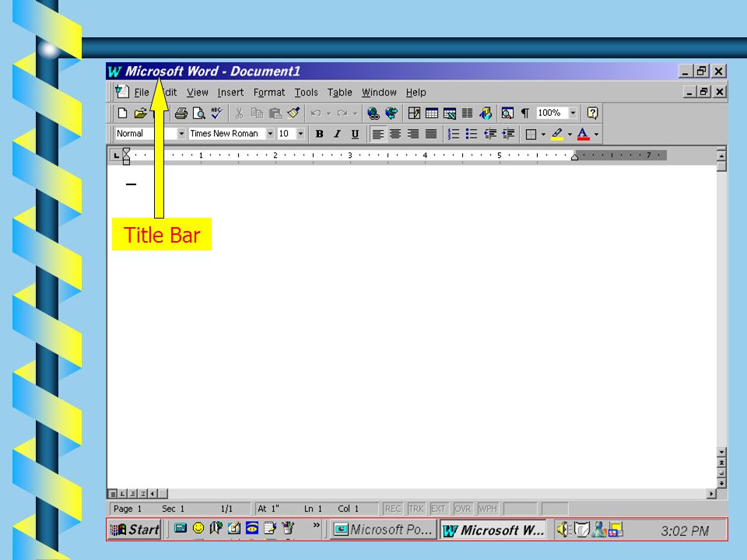This screenshot has width=747, height=560.
Task: Insert Excel worksheet icon
Action: (449, 114)
